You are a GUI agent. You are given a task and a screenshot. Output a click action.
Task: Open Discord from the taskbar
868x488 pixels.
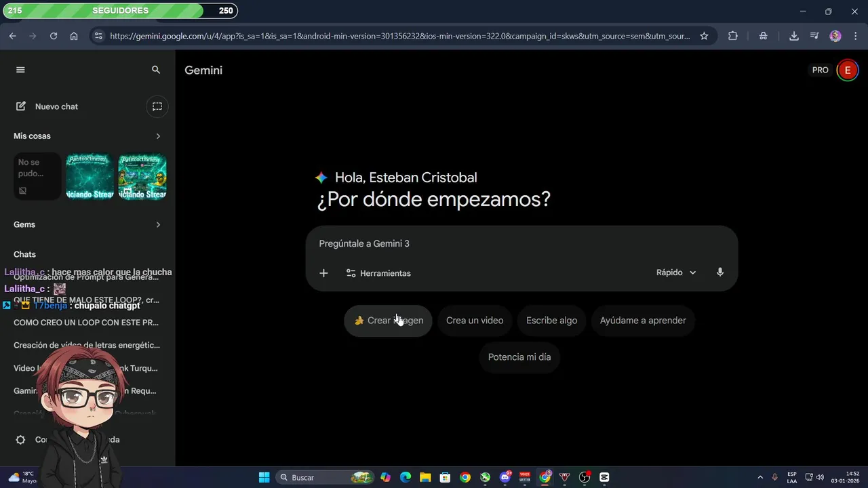point(505,477)
